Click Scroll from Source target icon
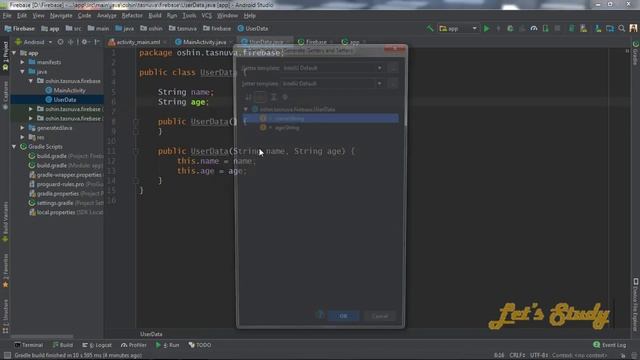 coord(60,42)
